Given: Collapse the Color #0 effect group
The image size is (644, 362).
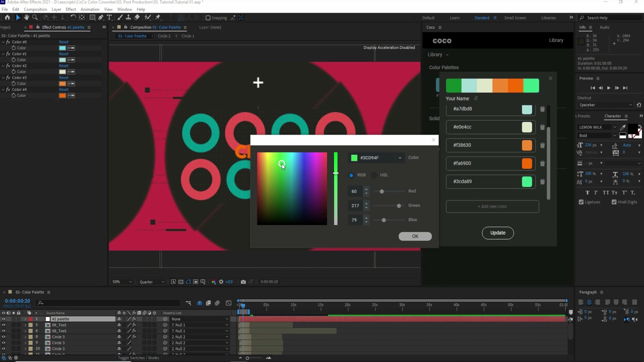Looking at the screenshot, I should click(x=3, y=42).
